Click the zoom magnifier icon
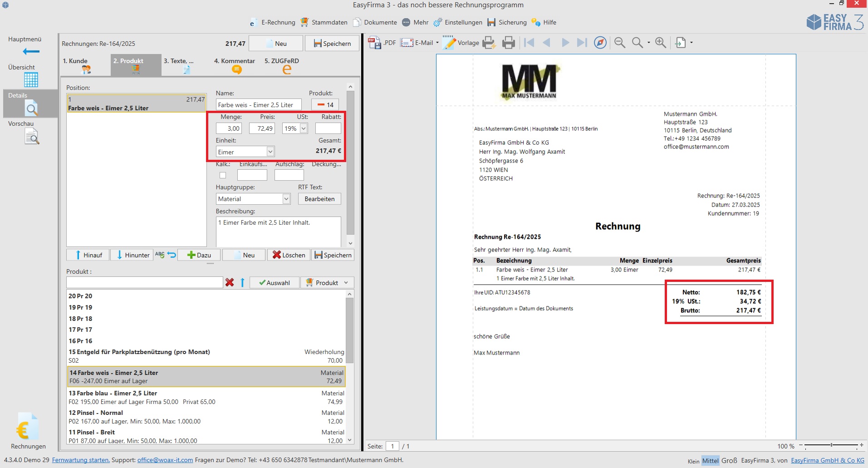This screenshot has width=868, height=468. tap(638, 43)
